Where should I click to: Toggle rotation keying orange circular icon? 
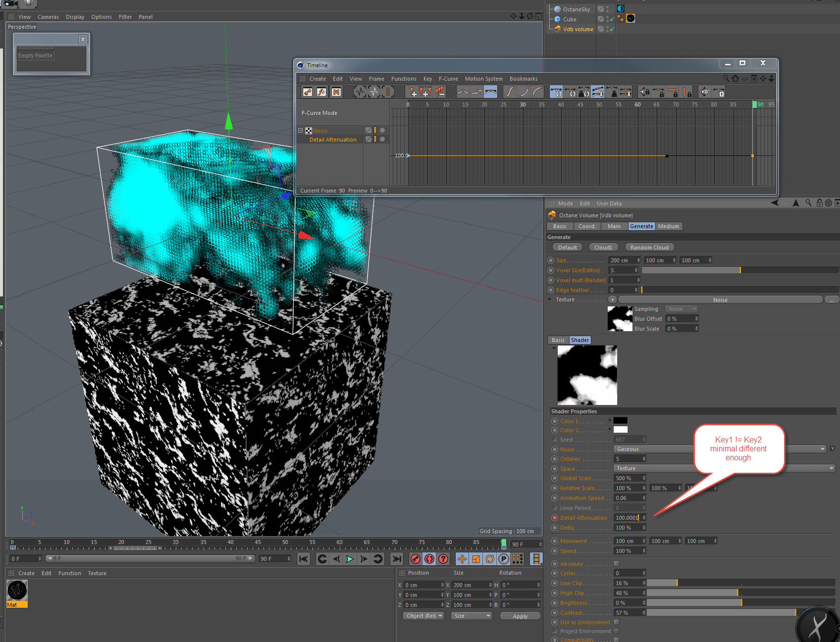(x=490, y=559)
